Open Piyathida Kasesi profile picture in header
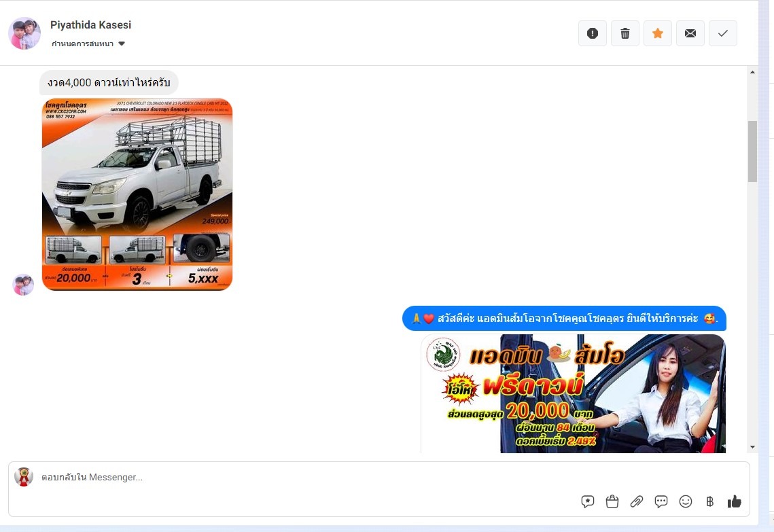The width and height of the screenshot is (774, 532). pyautogui.click(x=24, y=33)
